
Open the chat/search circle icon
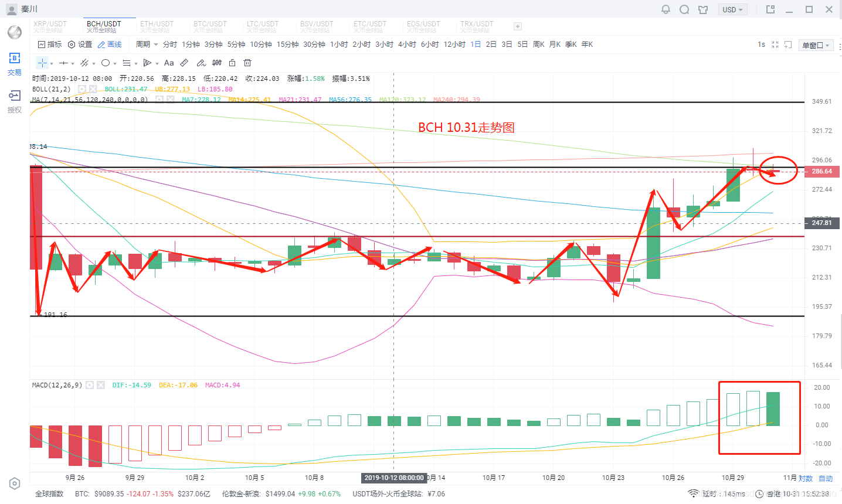(x=684, y=9)
